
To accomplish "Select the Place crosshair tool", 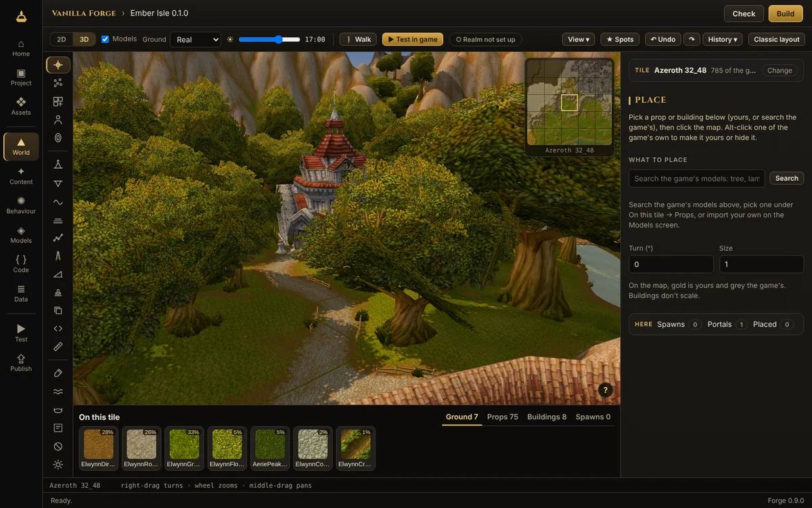I will 58,65.
